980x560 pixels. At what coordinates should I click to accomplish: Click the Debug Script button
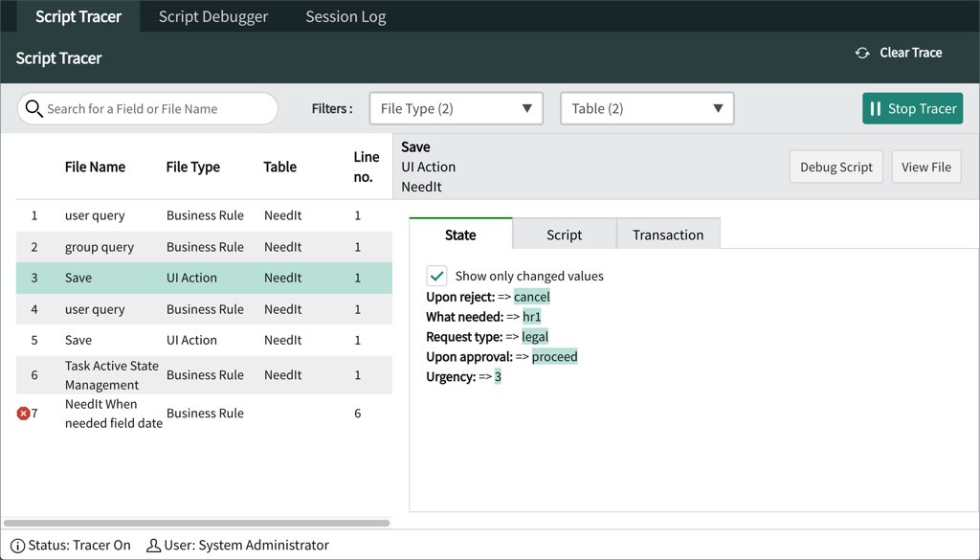(x=835, y=166)
